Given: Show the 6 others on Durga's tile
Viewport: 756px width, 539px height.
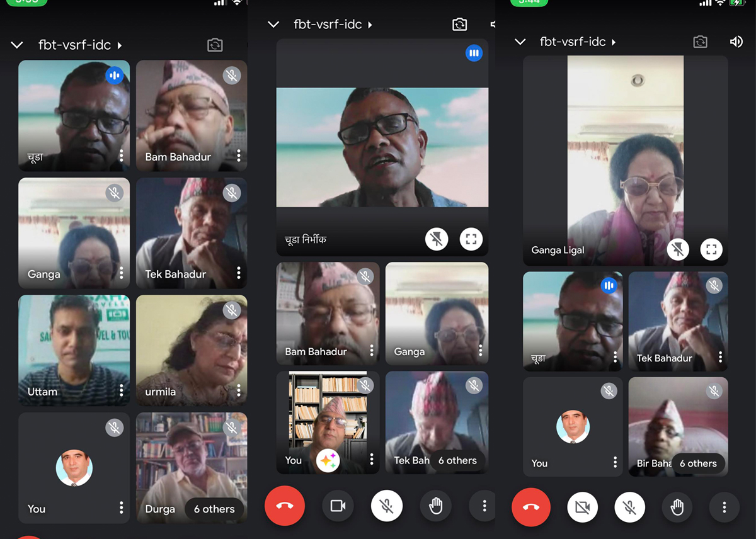Looking at the screenshot, I should pos(214,509).
